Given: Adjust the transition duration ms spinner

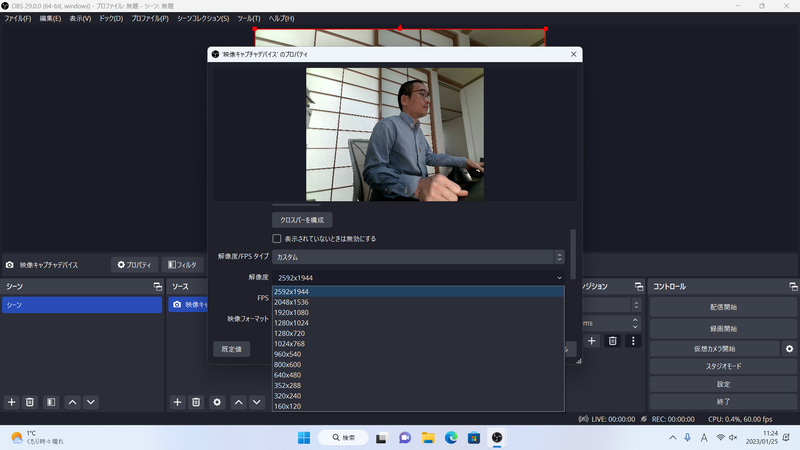Looking at the screenshot, I should 635,323.
